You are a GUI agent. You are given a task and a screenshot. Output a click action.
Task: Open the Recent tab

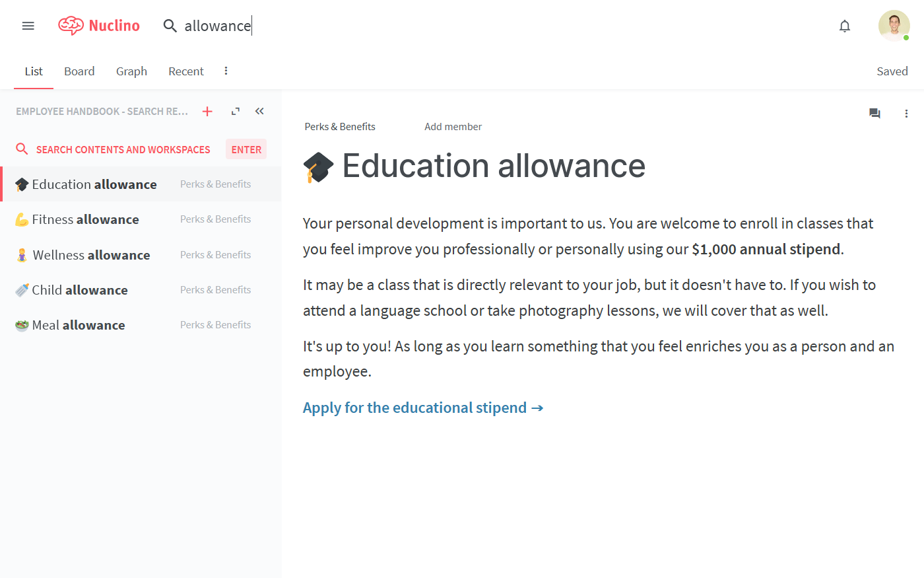point(186,71)
